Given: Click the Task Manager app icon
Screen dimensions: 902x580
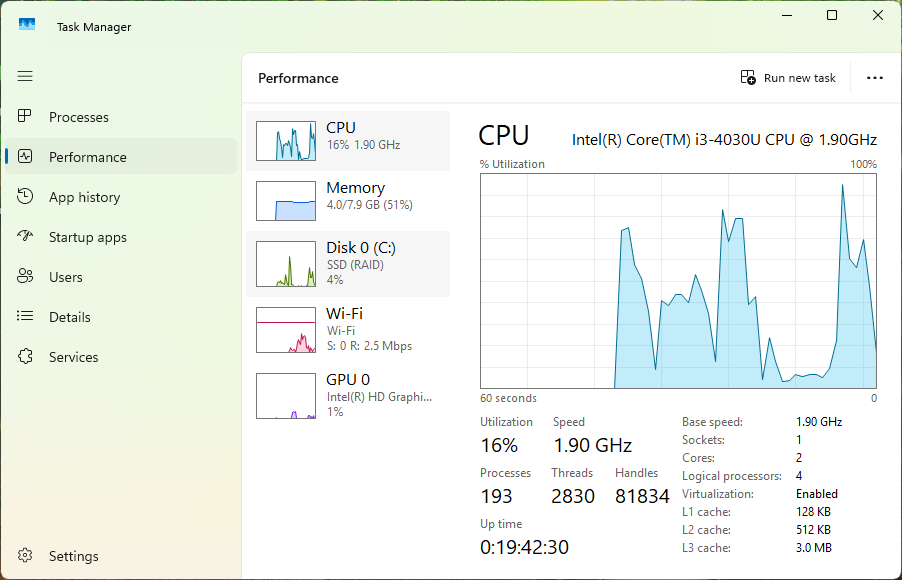Looking at the screenshot, I should (x=27, y=26).
